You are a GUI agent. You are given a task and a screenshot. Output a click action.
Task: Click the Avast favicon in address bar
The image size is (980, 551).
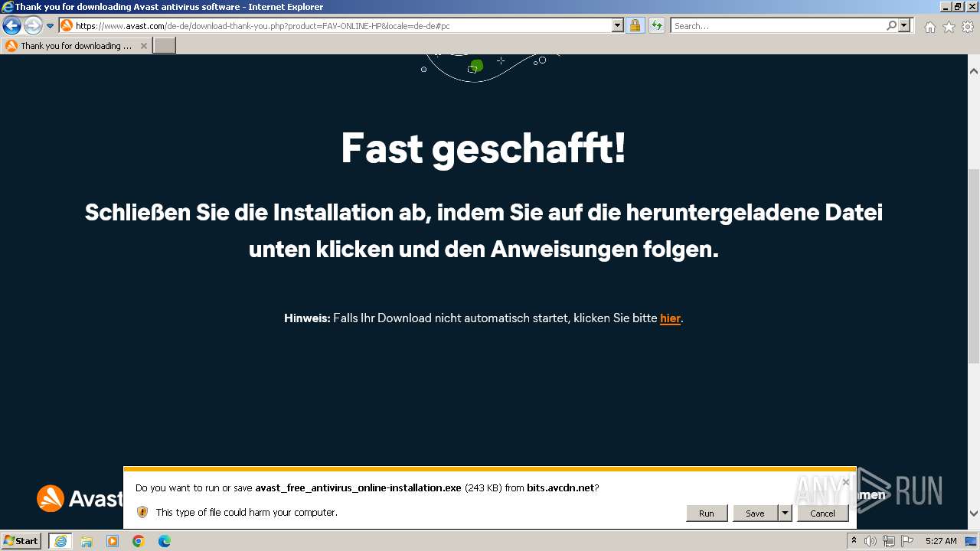pos(67,25)
